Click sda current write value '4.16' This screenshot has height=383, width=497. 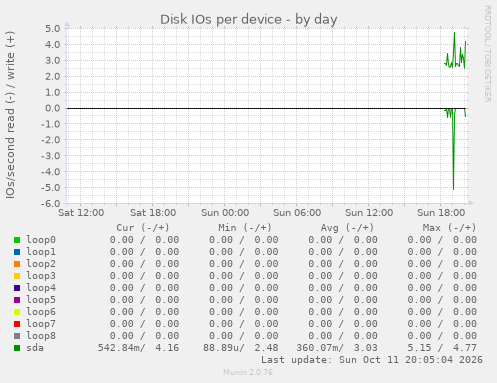[167, 348]
